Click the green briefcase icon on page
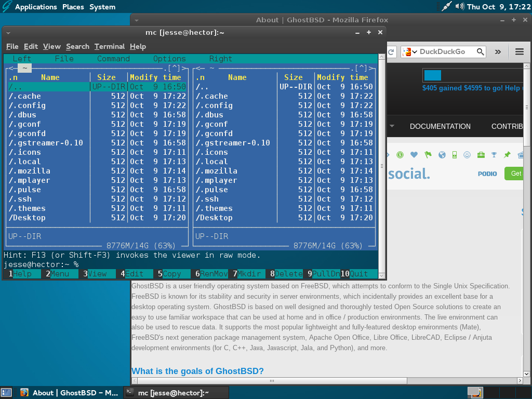The height and width of the screenshot is (399, 532). [x=481, y=155]
